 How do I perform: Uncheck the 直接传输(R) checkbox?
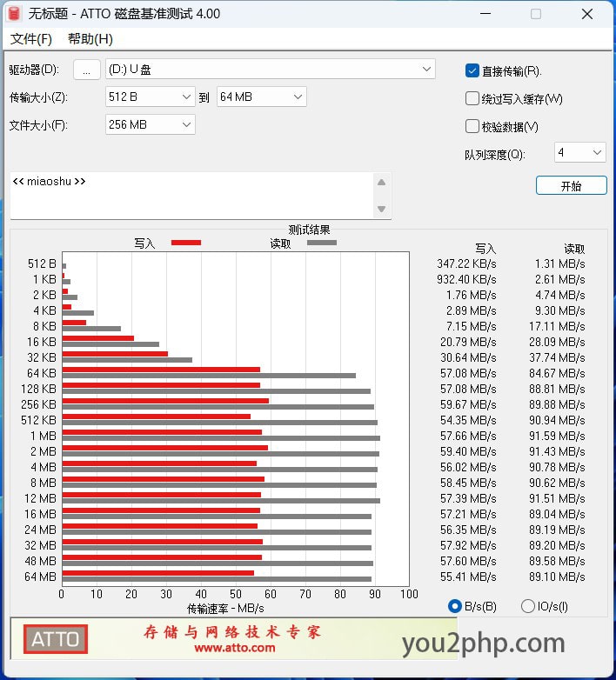pos(472,70)
